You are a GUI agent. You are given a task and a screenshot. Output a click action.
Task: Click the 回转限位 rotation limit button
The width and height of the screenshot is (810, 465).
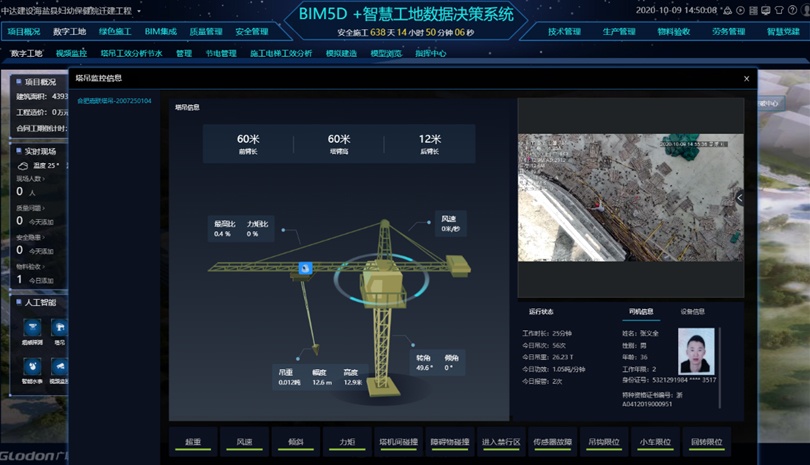(706, 441)
